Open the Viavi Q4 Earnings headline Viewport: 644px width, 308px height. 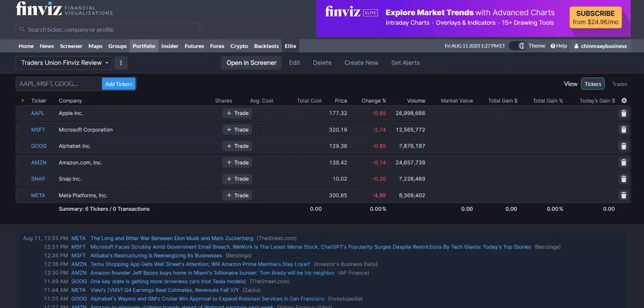click(165, 290)
